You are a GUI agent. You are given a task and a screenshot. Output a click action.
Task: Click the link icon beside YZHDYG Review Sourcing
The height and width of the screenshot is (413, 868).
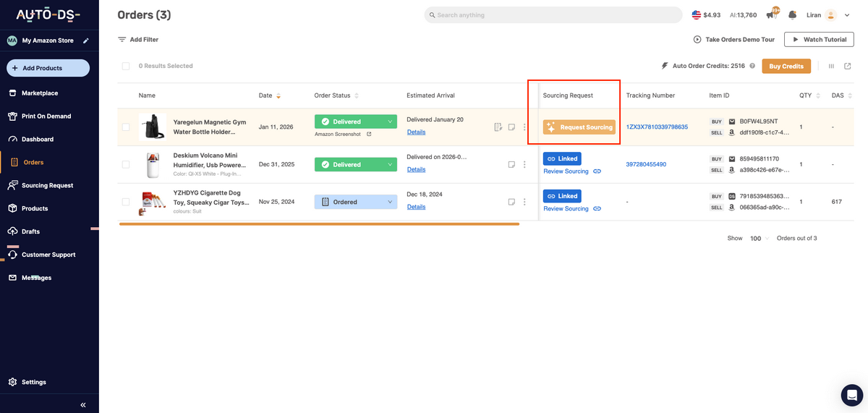pos(597,208)
